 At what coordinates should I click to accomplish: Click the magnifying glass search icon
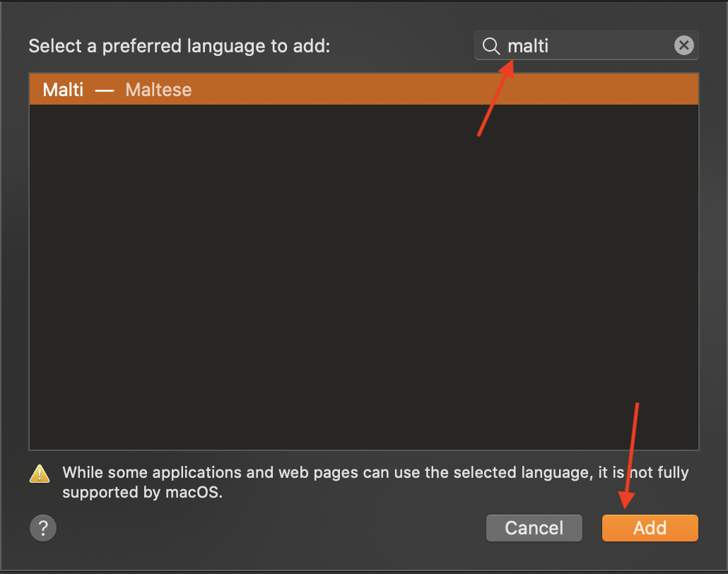[x=491, y=46]
